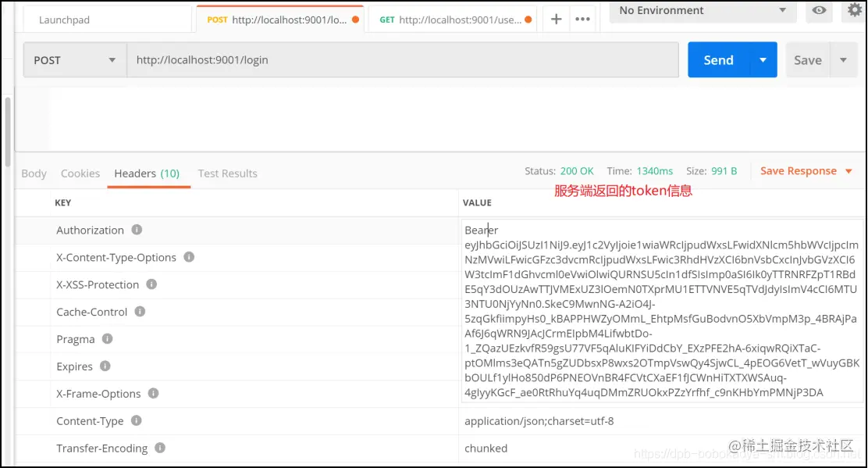This screenshot has height=468, width=868.
Task: Click unsaved dot on GET request tab
Action: coord(528,20)
